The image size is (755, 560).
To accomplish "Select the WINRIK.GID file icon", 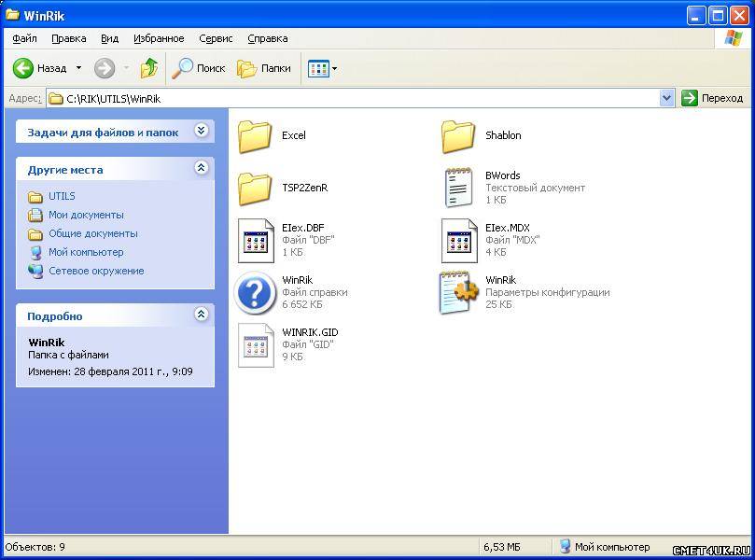I will (256, 345).
